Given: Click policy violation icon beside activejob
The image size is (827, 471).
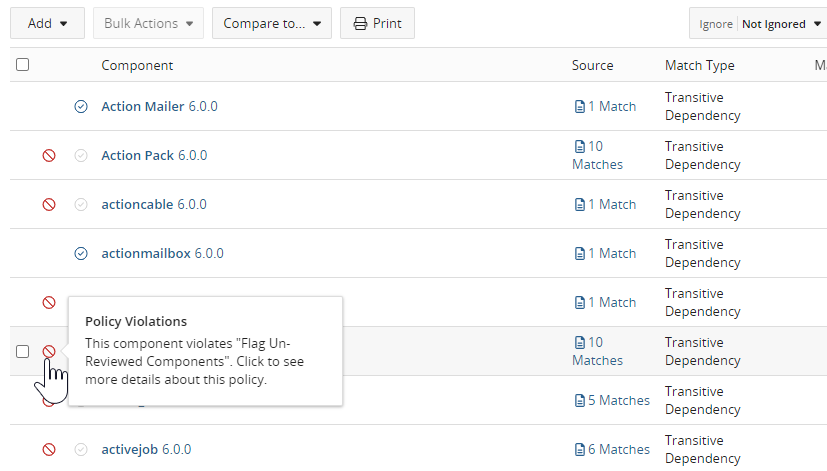Looking at the screenshot, I should pos(48,449).
